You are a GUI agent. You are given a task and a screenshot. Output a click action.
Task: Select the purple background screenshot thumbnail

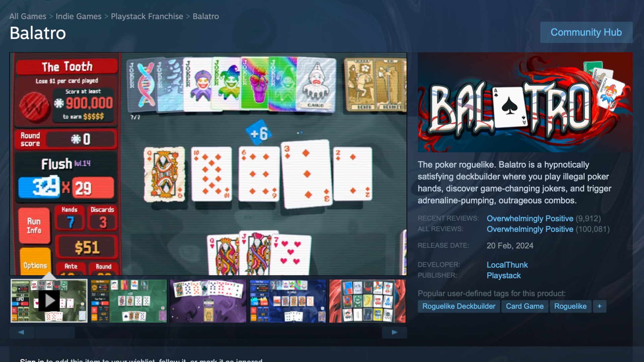(x=208, y=301)
